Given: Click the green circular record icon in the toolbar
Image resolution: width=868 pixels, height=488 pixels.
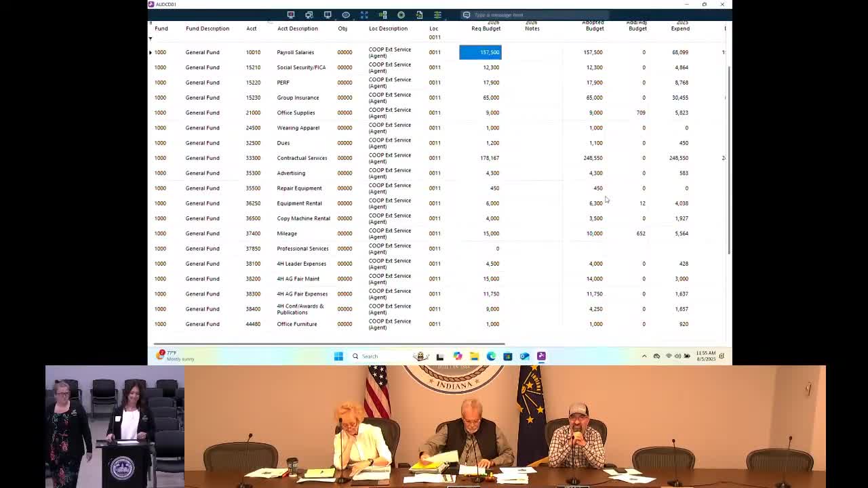Looking at the screenshot, I should click(401, 15).
